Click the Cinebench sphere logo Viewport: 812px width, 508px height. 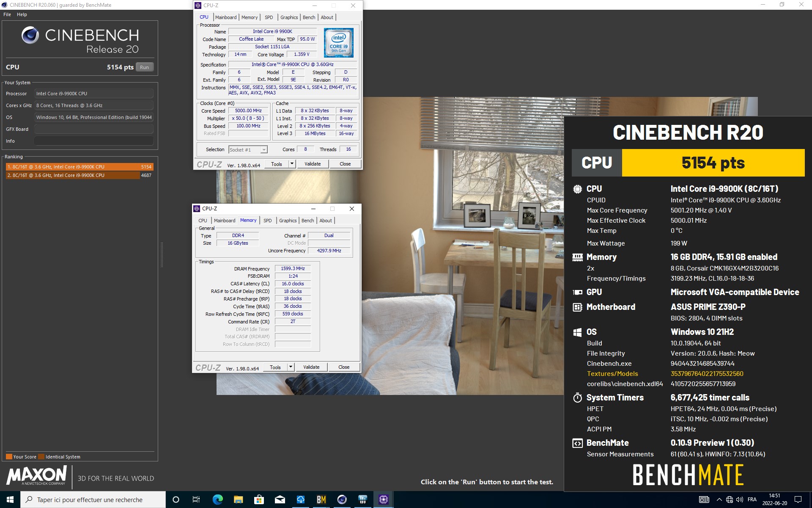(30, 35)
